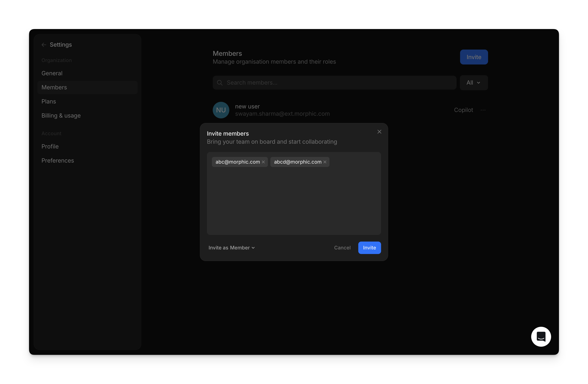Open Profile settings
This screenshot has height=384, width=588.
click(50, 147)
